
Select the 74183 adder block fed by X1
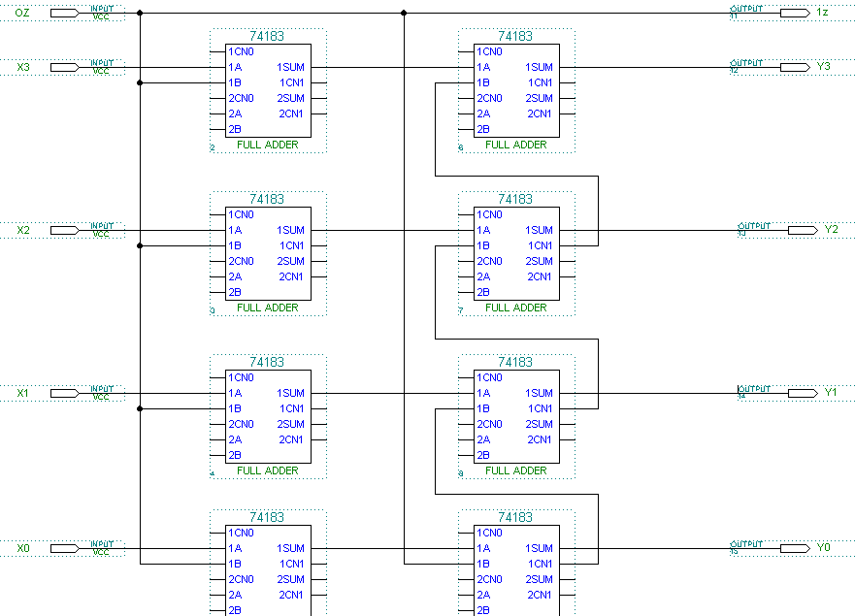(x=268, y=416)
